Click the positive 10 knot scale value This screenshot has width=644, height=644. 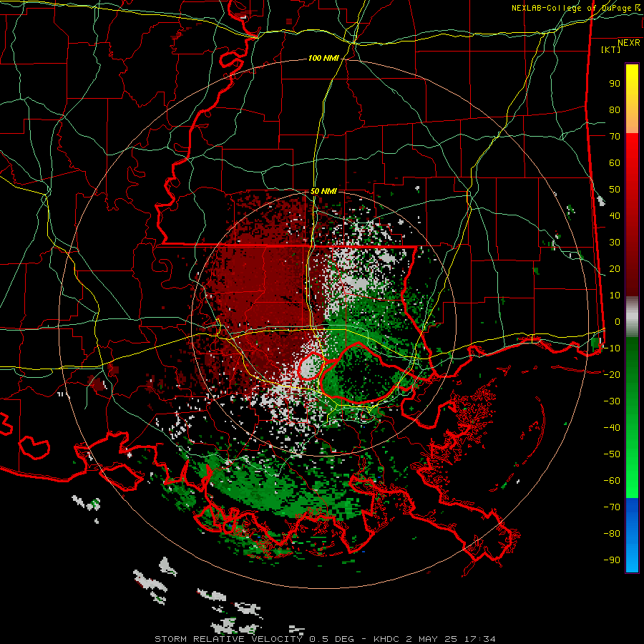[615, 296]
